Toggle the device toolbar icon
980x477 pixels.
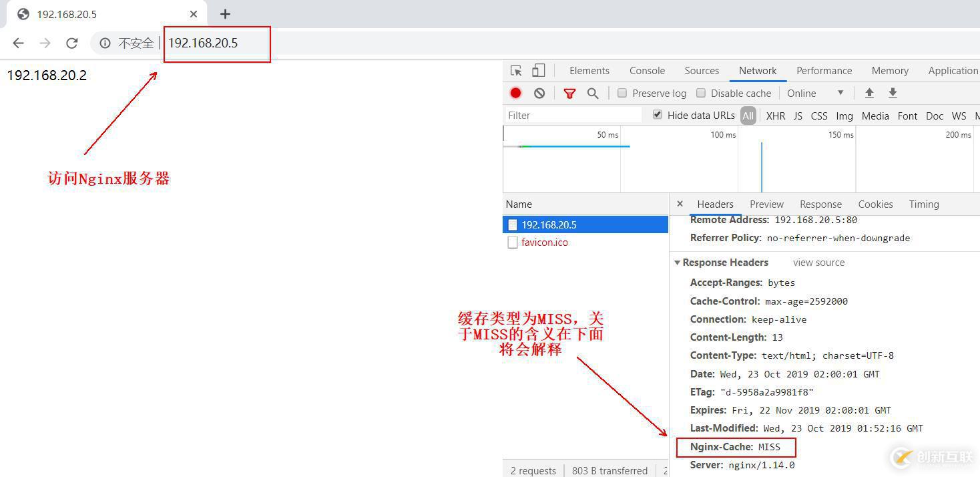click(x=538, y=70)
